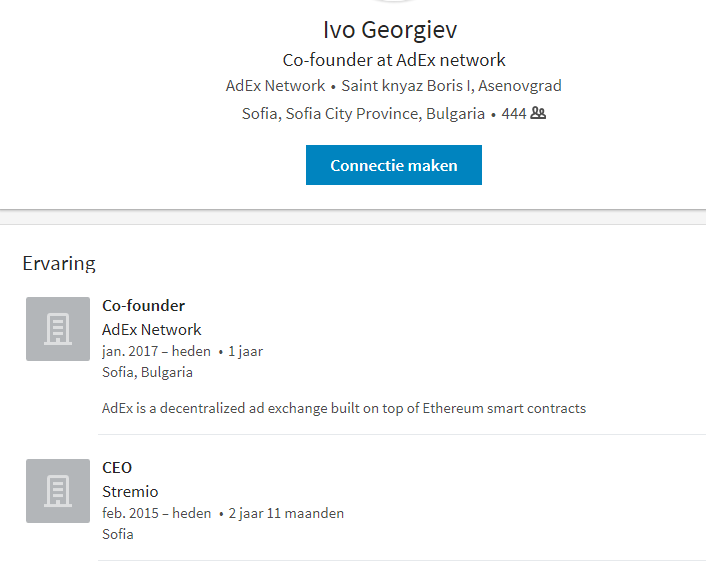
Task: Click the jan. 2017 – heden date range
Action: pyautogui.click(x=156, y=351)
